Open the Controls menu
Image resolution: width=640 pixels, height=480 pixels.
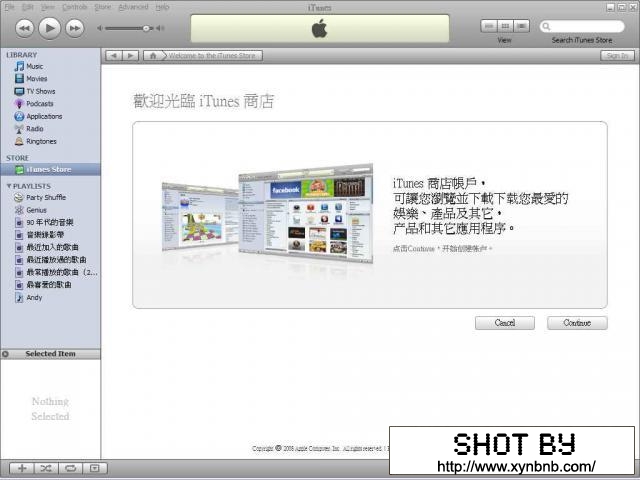tap(75, 7)
